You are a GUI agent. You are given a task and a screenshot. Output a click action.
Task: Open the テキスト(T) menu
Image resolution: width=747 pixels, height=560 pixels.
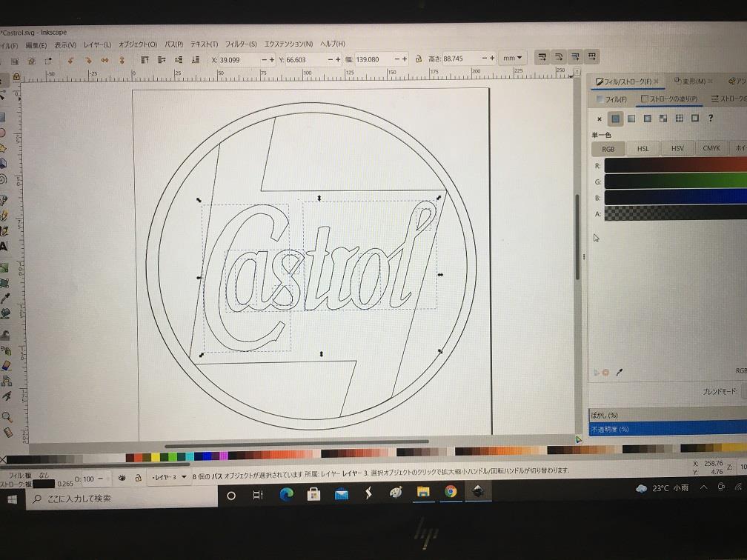(x=204, y=44)
